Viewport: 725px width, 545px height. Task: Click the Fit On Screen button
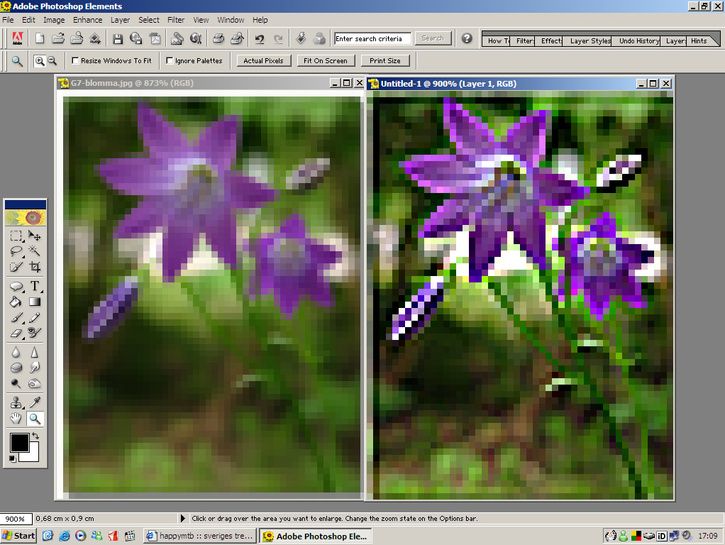click(324, 61)
